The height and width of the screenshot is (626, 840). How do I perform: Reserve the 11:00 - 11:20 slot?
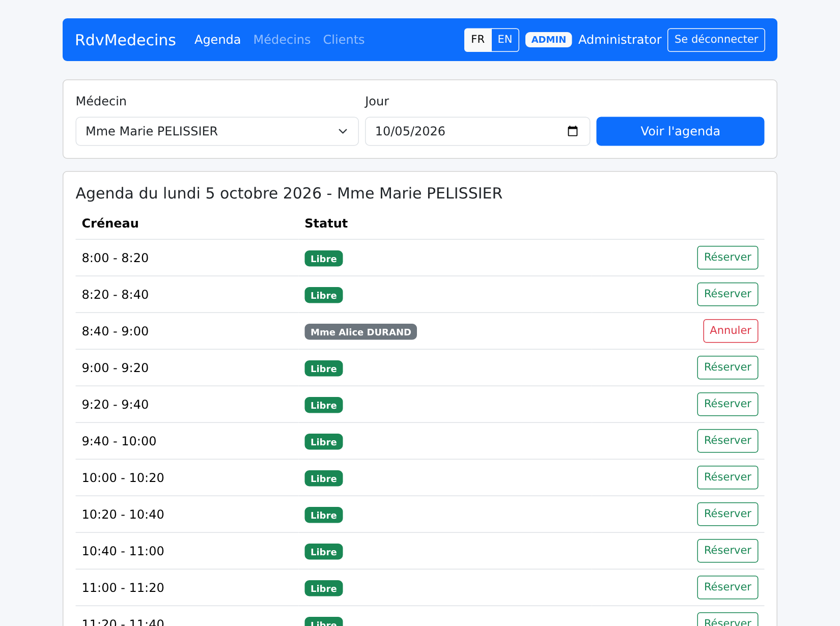[x=727, y=587]
